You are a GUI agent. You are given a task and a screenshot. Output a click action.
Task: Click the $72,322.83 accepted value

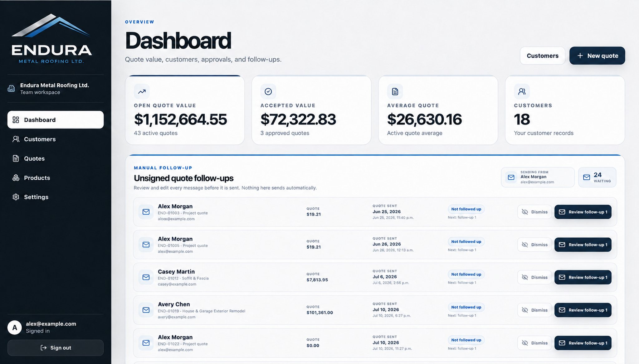pos(298,119)
